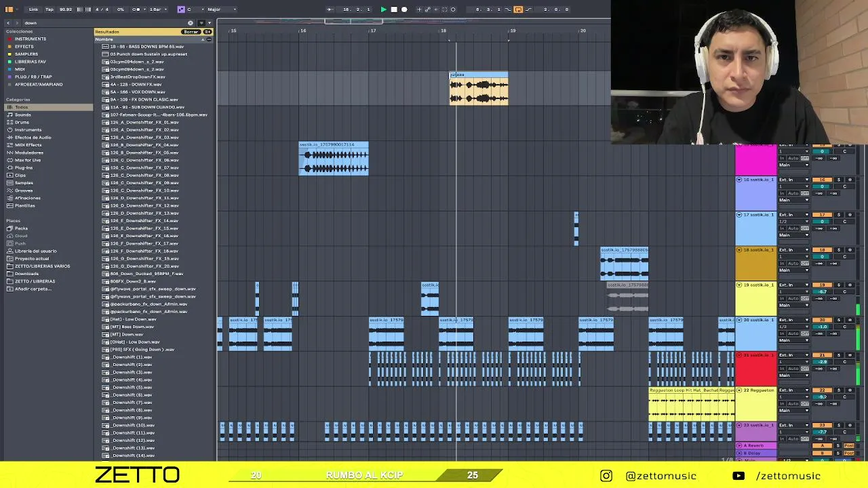Click track 23 volume value -7.7
Viewport: 868px width, 488px height.
[x=822, y=432]
